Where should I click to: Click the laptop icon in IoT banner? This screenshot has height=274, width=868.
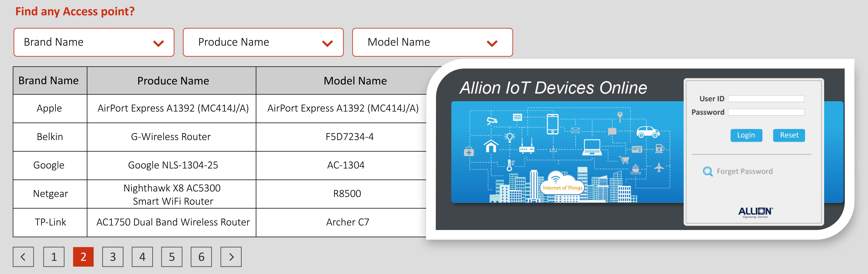(x=592, y=147)
